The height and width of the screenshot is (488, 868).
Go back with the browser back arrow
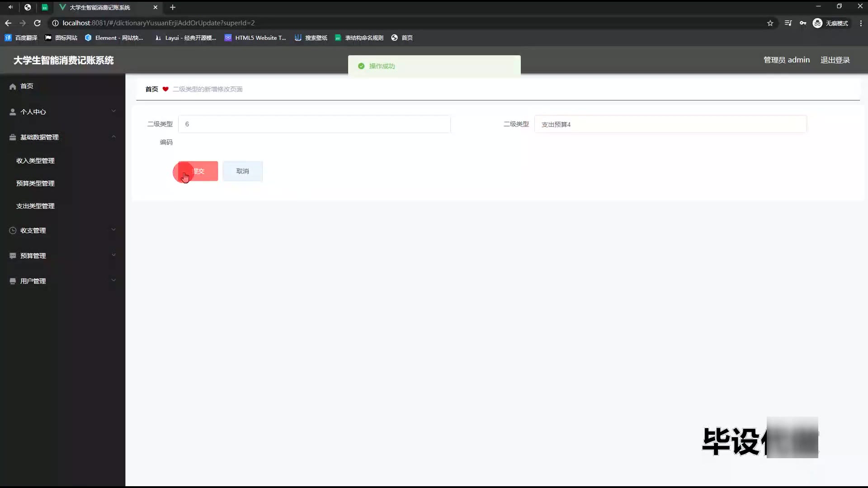(x=8, y=23)
